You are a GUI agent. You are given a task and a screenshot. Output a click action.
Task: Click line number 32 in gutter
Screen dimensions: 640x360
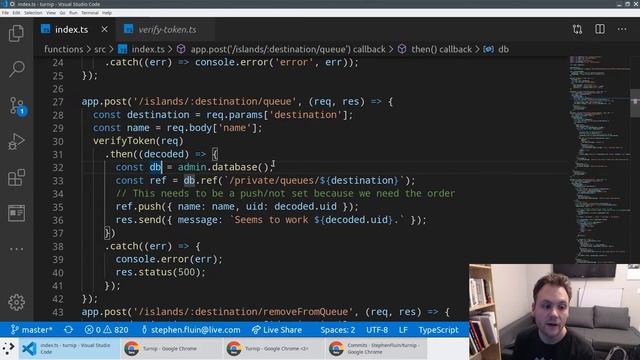tap(58, 167)
